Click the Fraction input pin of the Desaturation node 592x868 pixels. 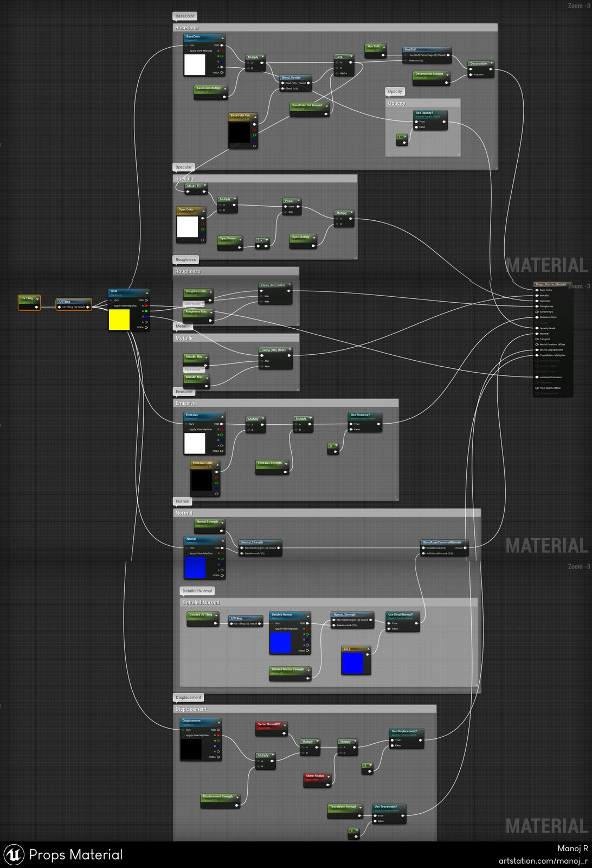pyautogui.click(x=471, y=75)
